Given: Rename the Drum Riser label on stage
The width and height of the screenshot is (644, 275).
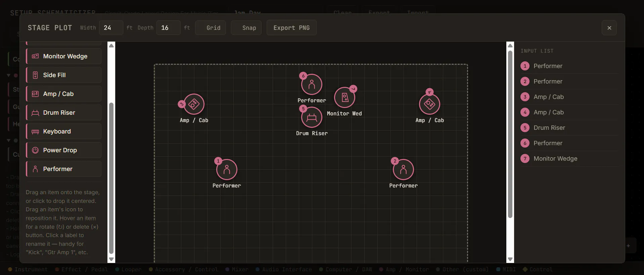Looking at the screenshot, I should coord(312,133).
